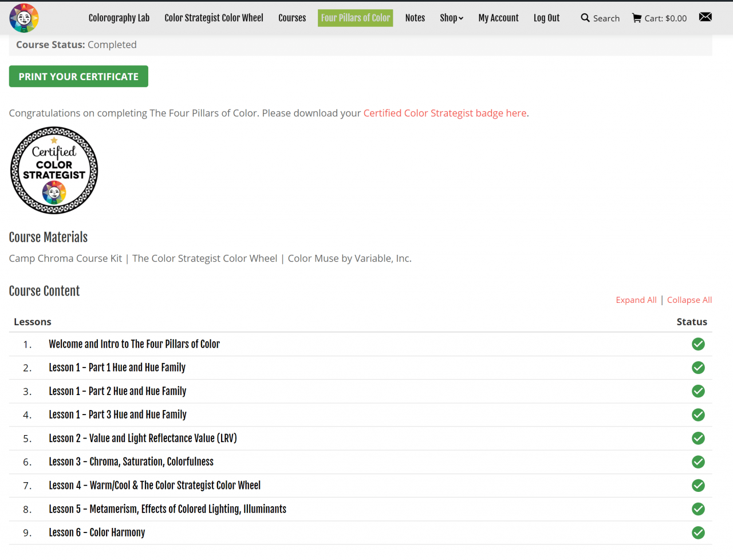Click the checkmark for Lesson 1 Part 3
This screenshot has width=733, height=560.
pyautogui.click(x=698, y=415)
